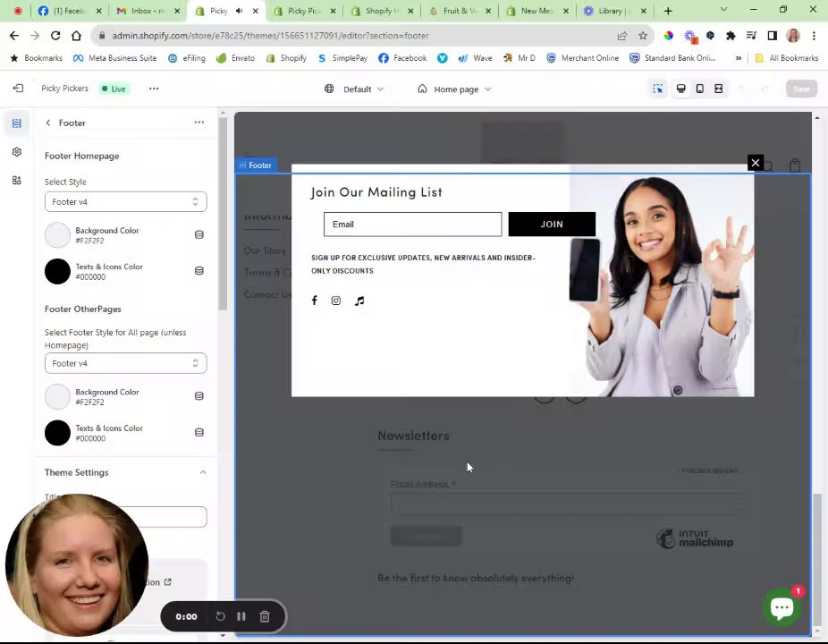Switch to the Fruit & Veg tab
Screen dimensions: 828x644
(460, 11)
